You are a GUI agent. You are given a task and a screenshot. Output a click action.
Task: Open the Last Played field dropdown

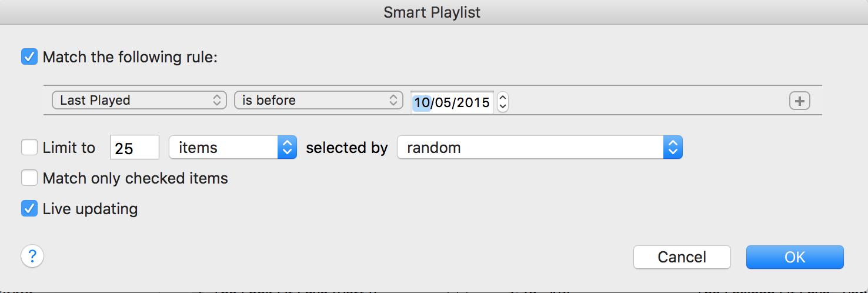[139, 101]
